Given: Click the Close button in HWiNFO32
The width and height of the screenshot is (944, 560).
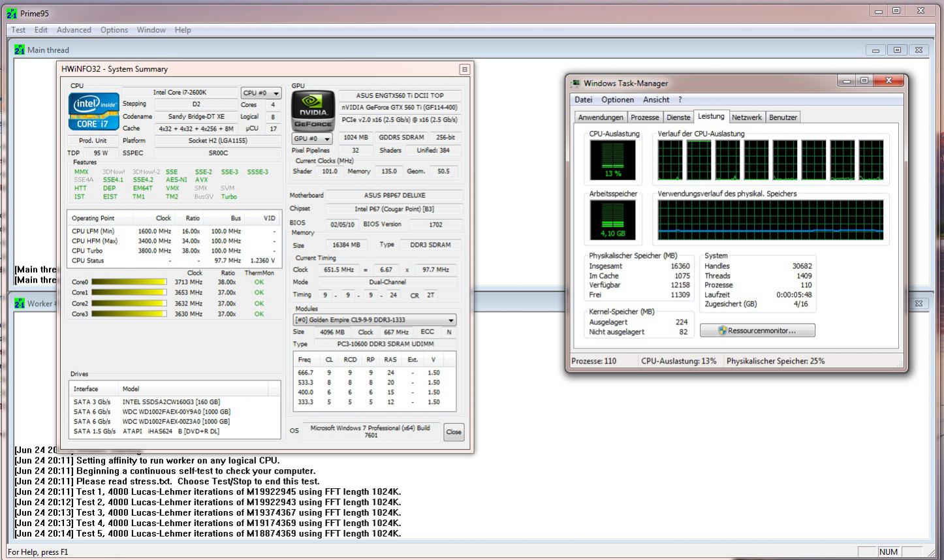Looking at the screenshot, I should point(454,431).
